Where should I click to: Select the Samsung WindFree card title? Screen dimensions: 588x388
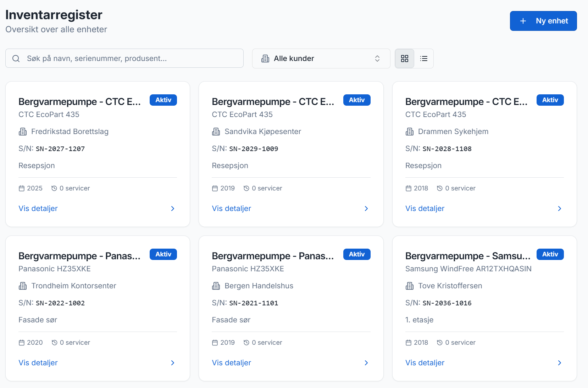(467, 256)
